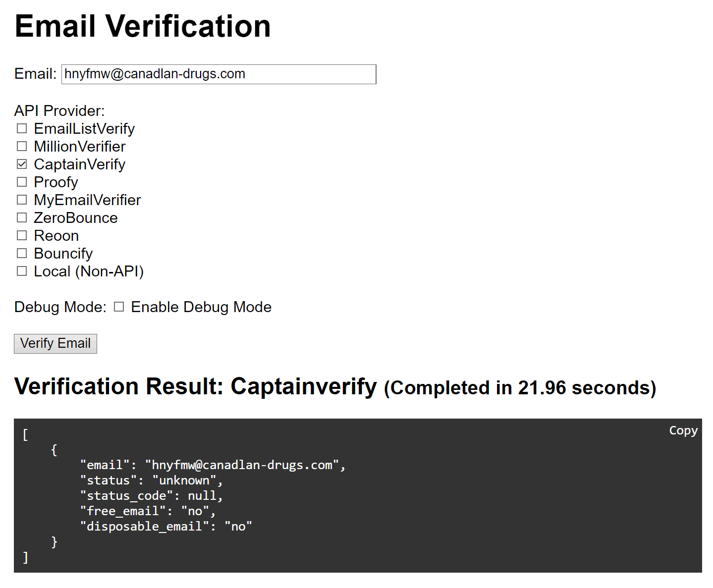Click the EmailListVerify label text

click(x=84, y=129)
